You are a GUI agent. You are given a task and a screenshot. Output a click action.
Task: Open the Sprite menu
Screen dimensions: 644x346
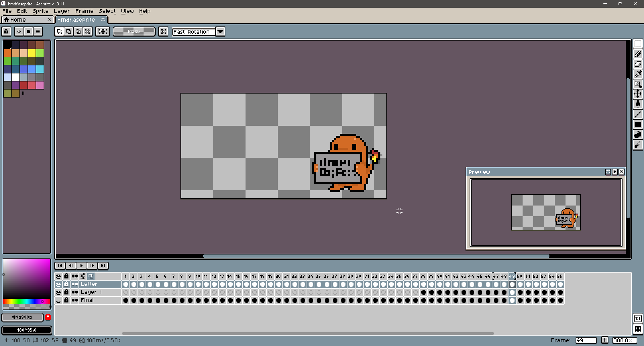pyautogui.click(x=41, y=11)
